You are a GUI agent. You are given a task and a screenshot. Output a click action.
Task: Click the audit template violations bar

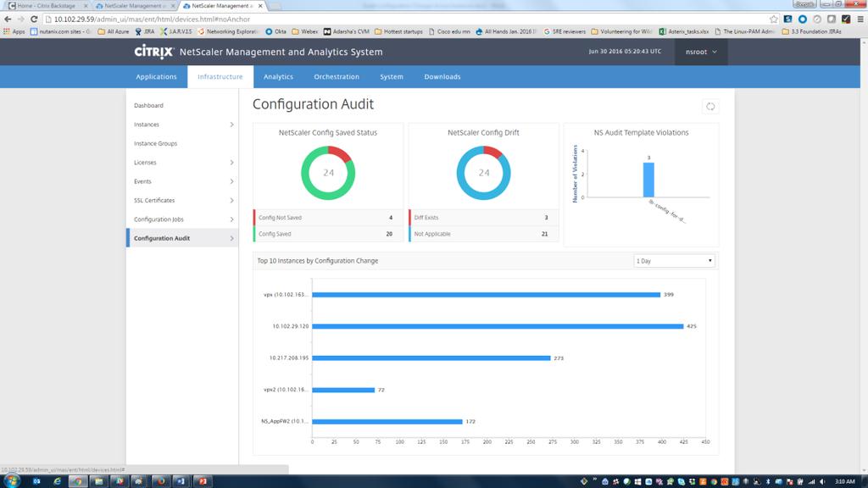[648, 180]
